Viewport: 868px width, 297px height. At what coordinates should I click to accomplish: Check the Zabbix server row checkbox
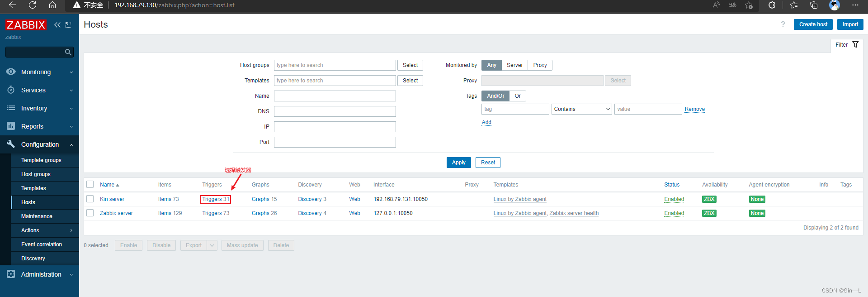point(90,213)
